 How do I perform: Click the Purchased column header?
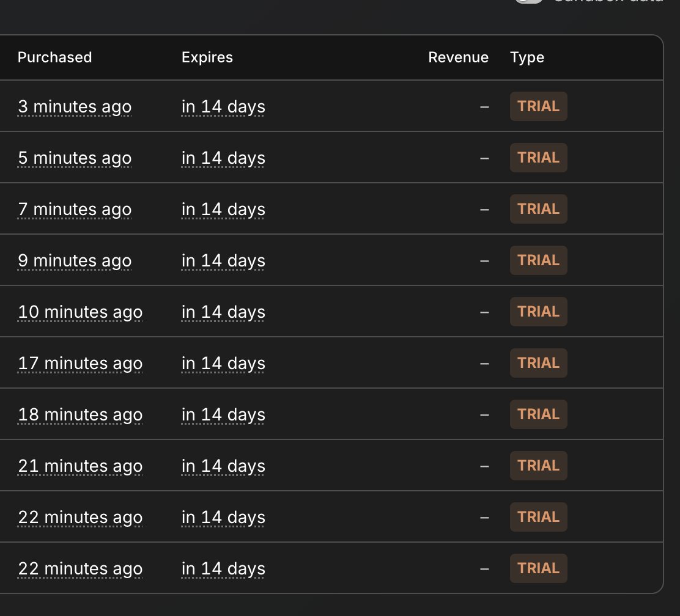click(x=54, y=57)
